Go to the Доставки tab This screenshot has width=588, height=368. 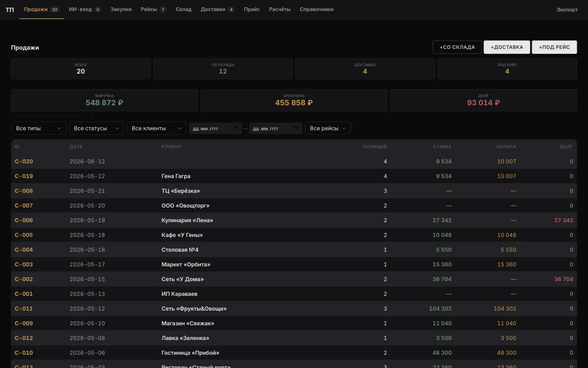(x=218, y=9)
